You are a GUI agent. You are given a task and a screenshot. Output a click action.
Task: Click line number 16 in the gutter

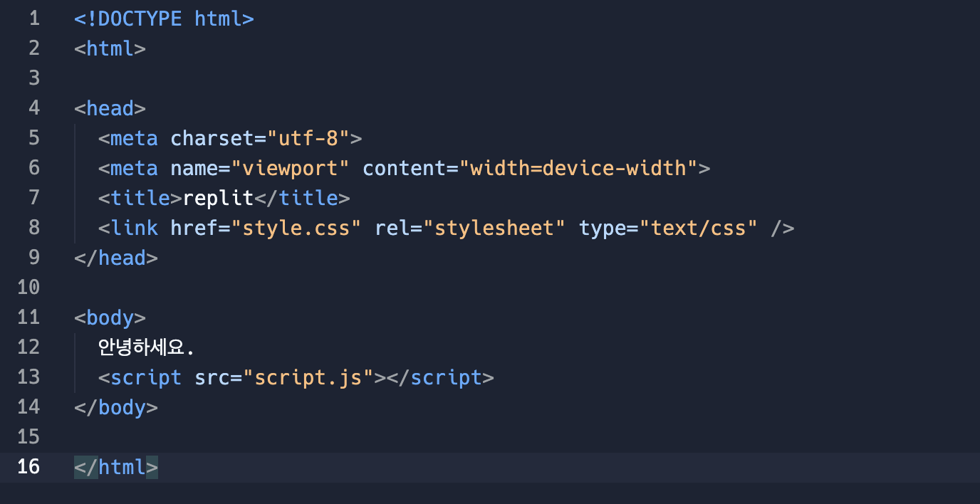coord(28,467)
